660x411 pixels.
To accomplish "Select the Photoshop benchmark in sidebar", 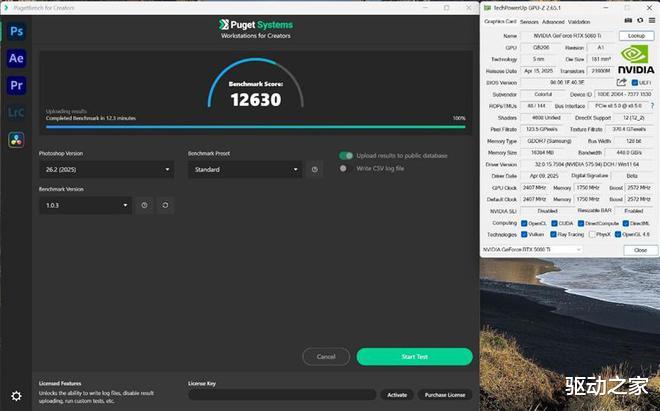I will point(16,32).
